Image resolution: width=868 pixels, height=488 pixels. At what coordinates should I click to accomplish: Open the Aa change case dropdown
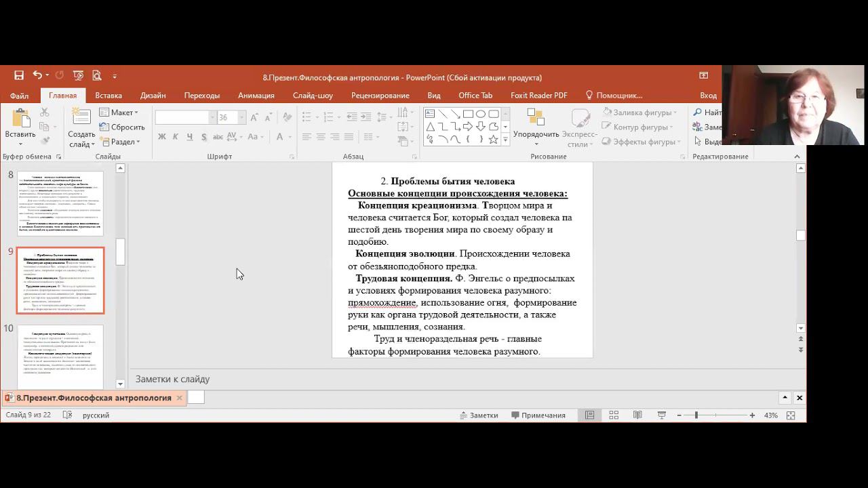[x=255, y=136]
